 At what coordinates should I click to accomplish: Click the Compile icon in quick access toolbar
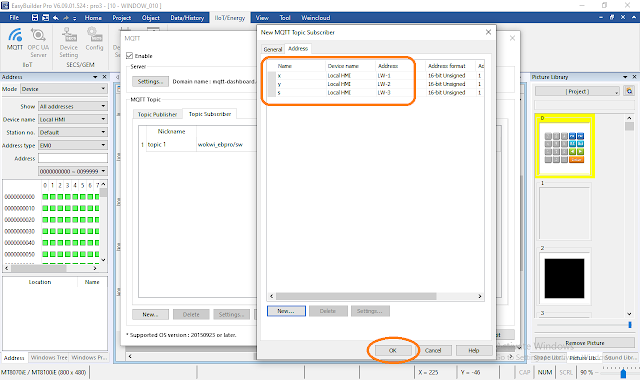point(45,18)
